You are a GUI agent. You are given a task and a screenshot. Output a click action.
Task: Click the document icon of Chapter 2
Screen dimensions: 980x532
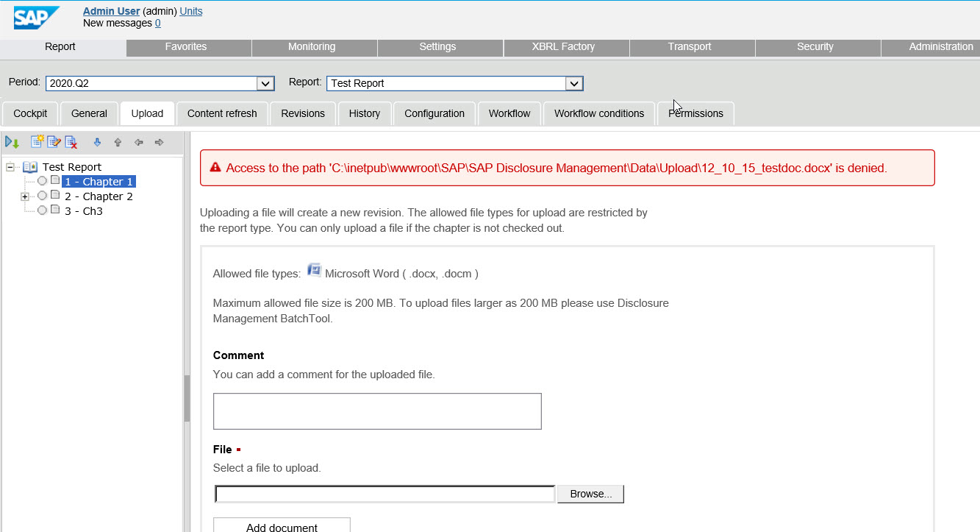click(x=55, y=196)
